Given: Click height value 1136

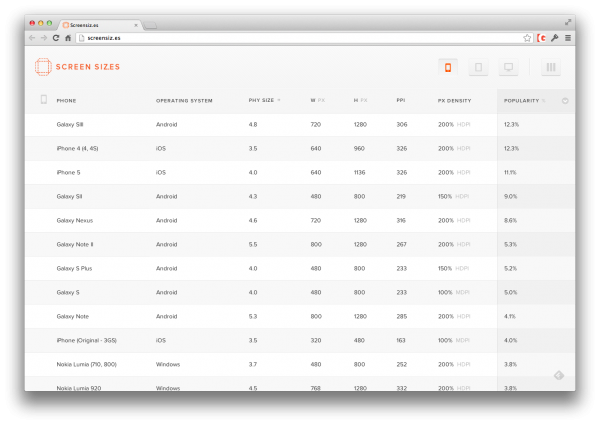Looking at the screenshot, I should click(x=360, y=173).
